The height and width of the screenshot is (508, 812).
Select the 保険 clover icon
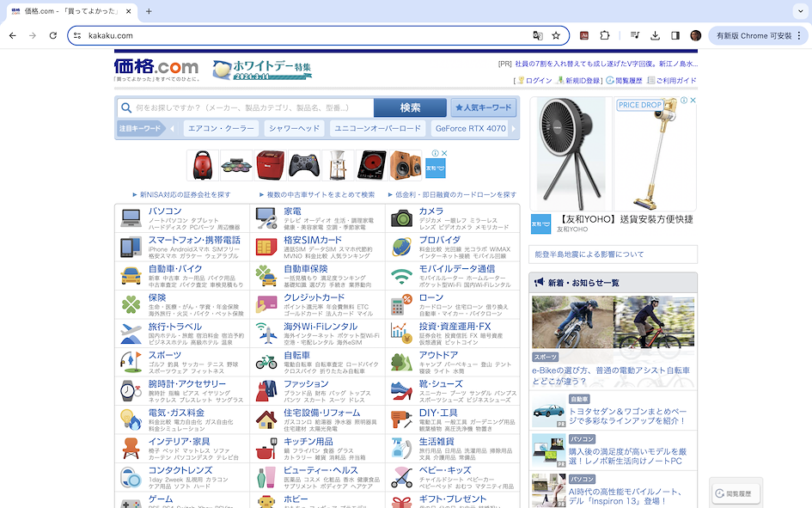(x=131, y=304)
